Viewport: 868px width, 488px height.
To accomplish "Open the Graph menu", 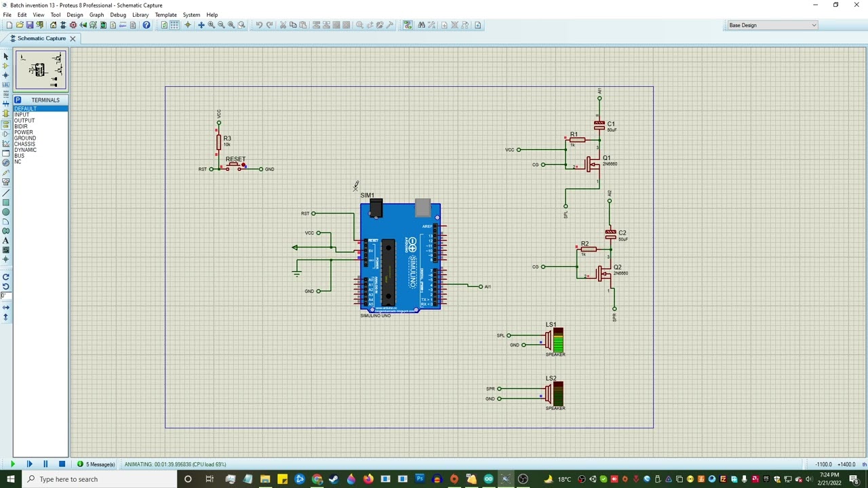I will tap(96, 14).
